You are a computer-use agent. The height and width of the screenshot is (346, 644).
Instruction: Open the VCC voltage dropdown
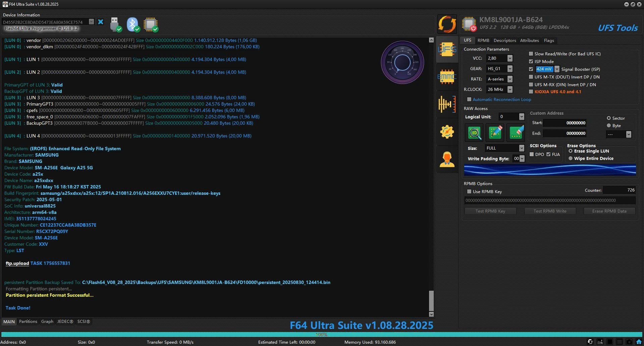[510, 58]
